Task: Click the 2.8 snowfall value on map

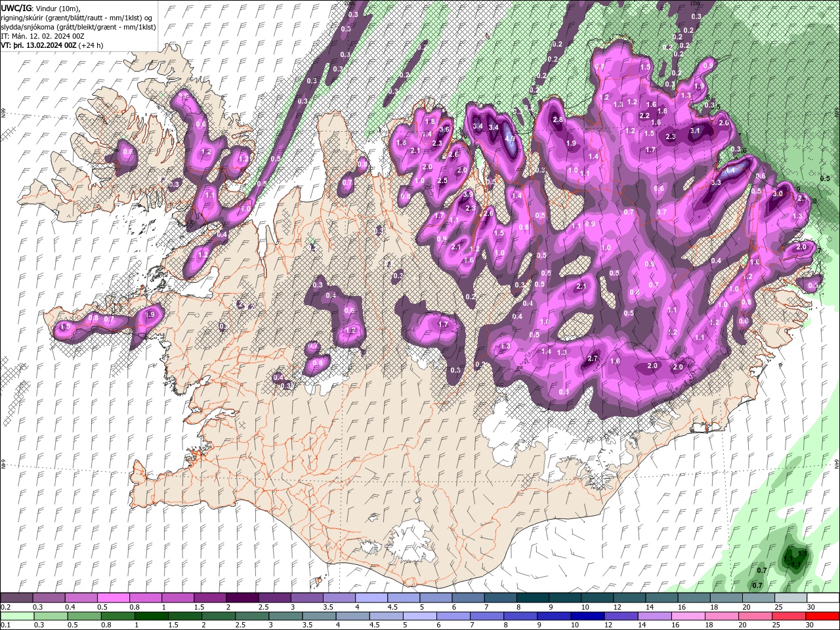Action: 558,120
